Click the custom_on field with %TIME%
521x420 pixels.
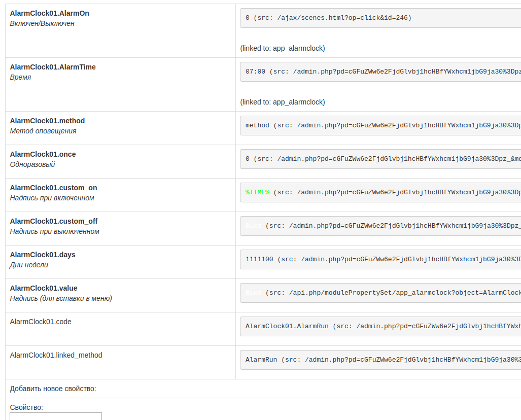click(380, 192)
